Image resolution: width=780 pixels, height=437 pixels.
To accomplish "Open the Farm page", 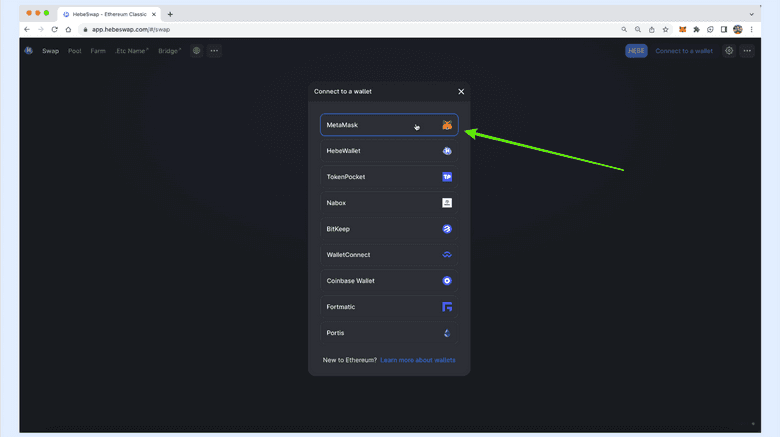I will pos(98,51).
